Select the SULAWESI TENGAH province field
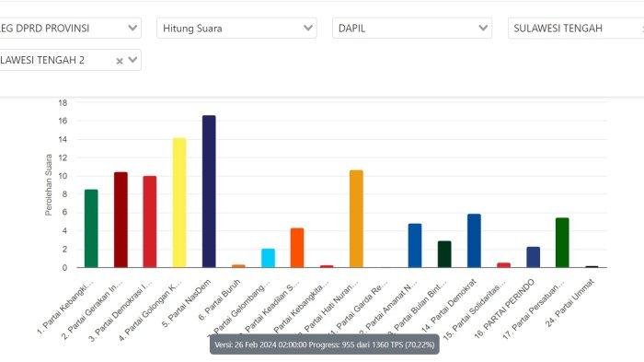Image resolution: width=644 pixels, height=362 pixels. 576,29
